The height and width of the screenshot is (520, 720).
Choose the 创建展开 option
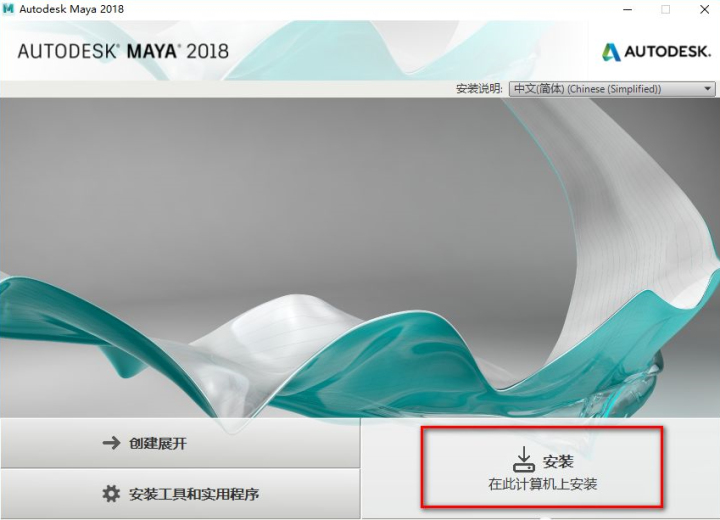pos(180,443)
